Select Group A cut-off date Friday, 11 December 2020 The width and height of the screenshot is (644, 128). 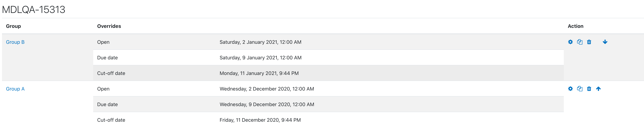pyautogui.click(x=260, y=120)
